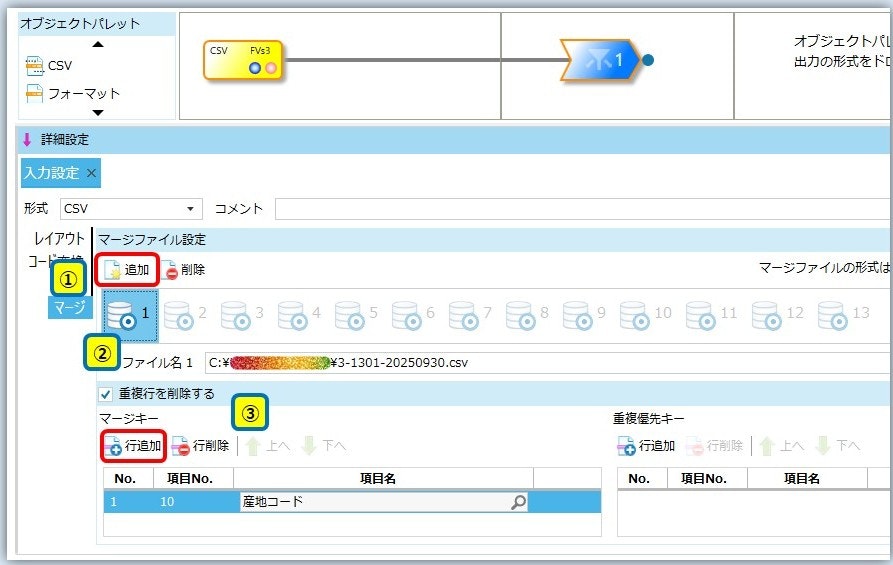
Task: Select merge file database icon 7
Action: coord(469,315)
